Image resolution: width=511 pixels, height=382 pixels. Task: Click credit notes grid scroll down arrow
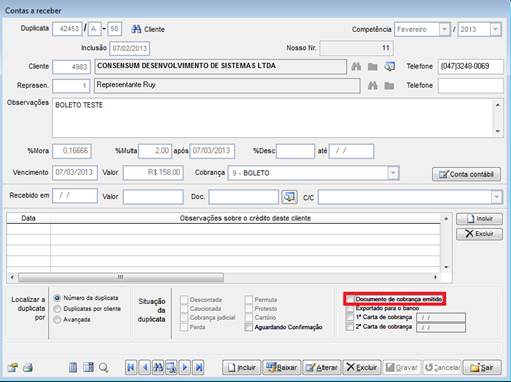click(446, 267)
